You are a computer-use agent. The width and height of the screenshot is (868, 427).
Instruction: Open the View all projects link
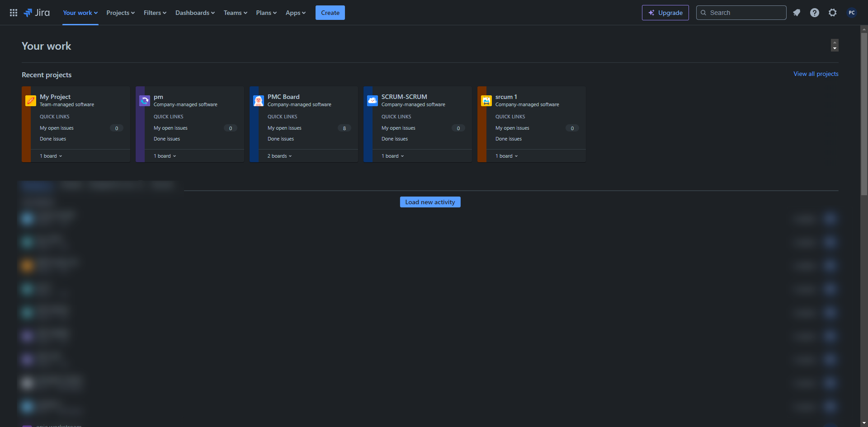point(816,74)
